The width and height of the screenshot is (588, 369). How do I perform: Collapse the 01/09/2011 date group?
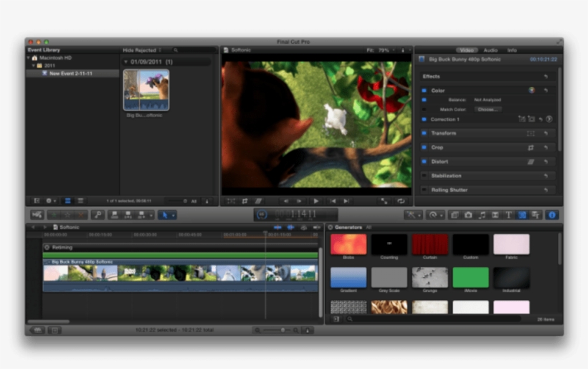(x=125, y=62)
